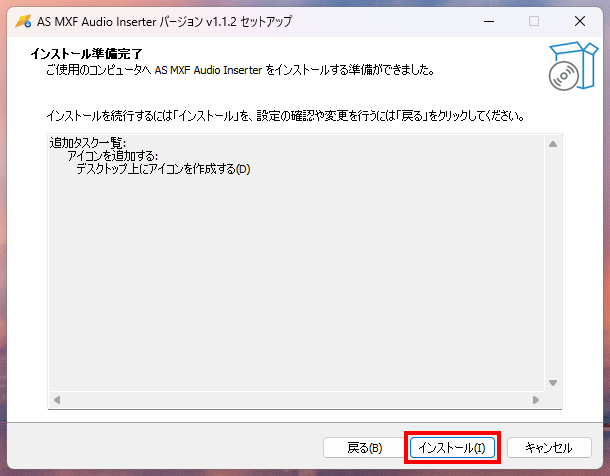Screen dimensions: 610x476
Task: Select the line 追加タスク一覧:
Action: click(x=88, y=143)
